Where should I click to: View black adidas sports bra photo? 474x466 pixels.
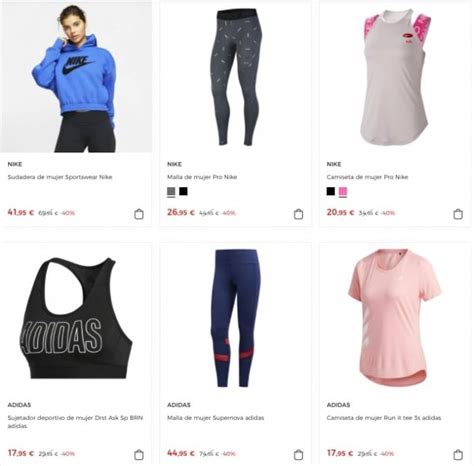click(x=76, y=318)
